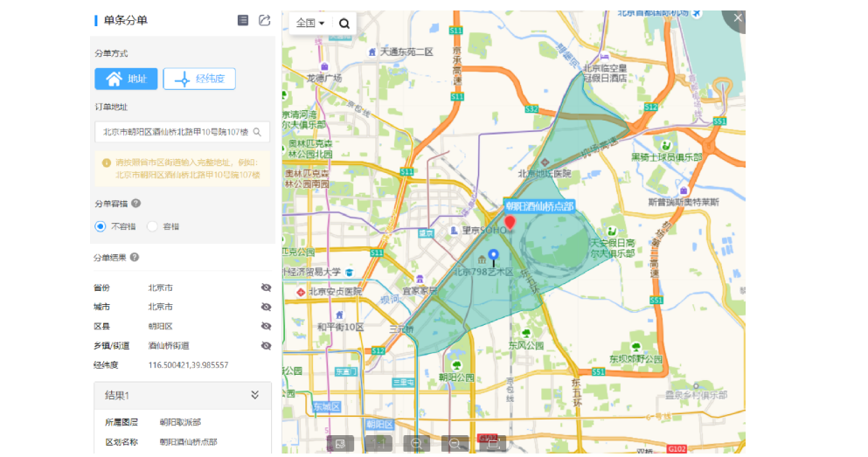This screenshot has height=457, width=868.
Task: Click the help icon next to 分单容错
Action: (x=136, y=204)
